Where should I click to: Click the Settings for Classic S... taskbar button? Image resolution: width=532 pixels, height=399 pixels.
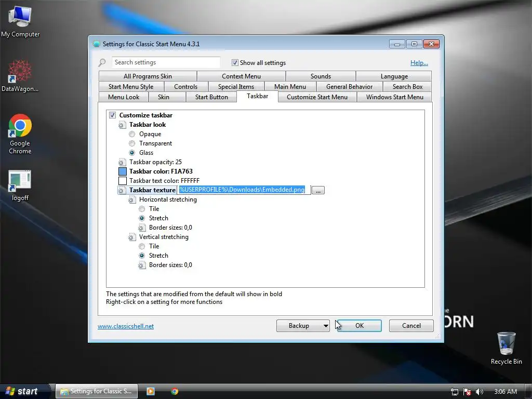tap(96, 391)
